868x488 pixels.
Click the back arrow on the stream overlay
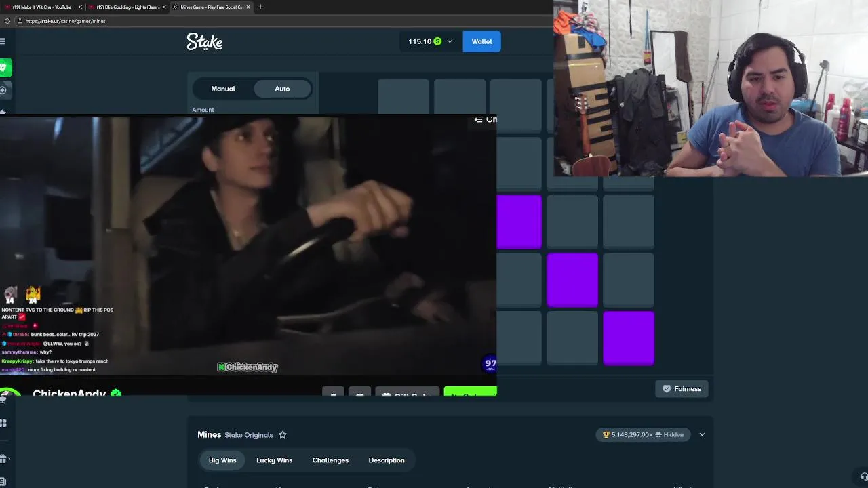tap(478, 119)
